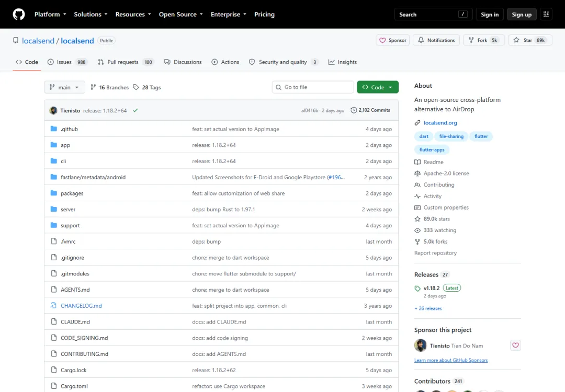
Task: Click the green check status of latest commit
Action: point(135,110)
